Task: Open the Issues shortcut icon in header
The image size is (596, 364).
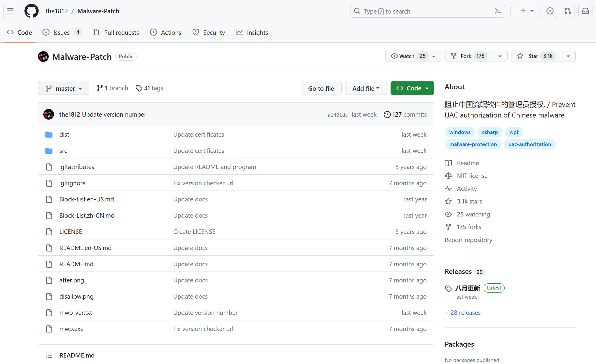Action: [550, 11]
